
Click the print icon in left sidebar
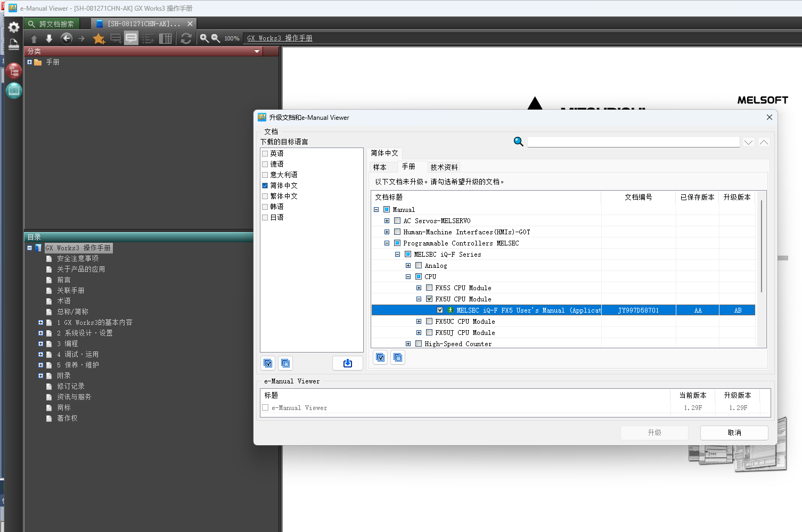(x=14, y=45)
